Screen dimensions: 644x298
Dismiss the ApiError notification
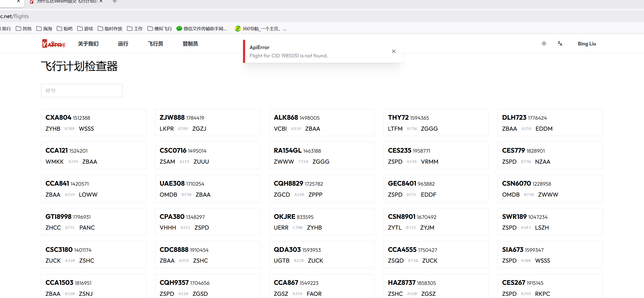click(x=393, y=51)
